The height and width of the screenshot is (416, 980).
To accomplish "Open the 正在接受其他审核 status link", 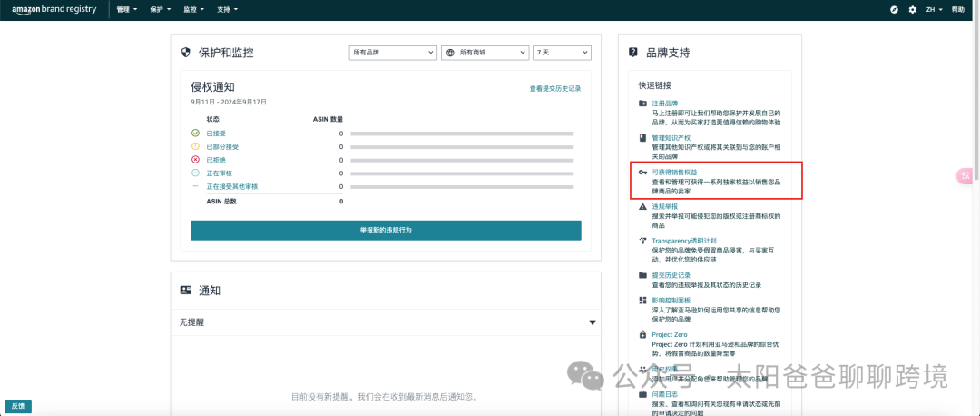I will (232, 186).
